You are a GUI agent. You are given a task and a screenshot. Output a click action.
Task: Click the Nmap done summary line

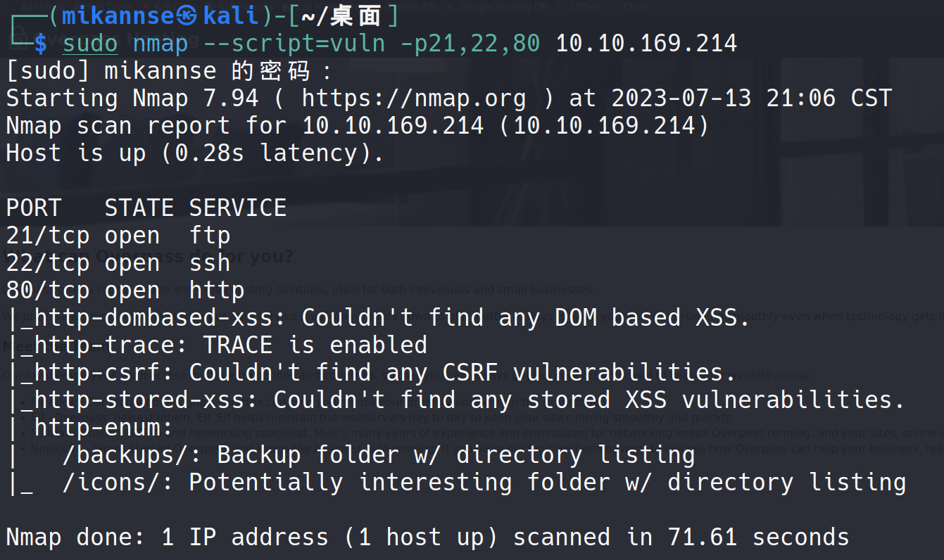point(427,537)
